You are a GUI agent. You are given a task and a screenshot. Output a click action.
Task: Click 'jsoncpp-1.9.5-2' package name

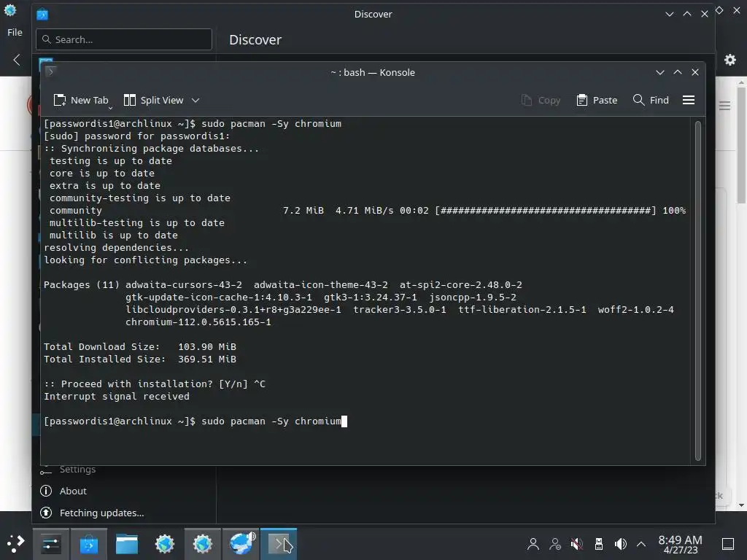(473, 297)
